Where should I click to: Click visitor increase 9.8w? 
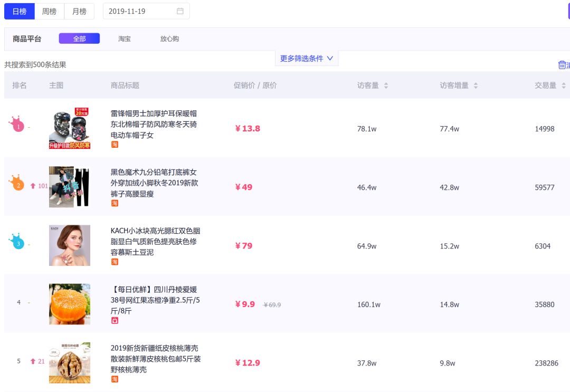click(x=448, y=363)
